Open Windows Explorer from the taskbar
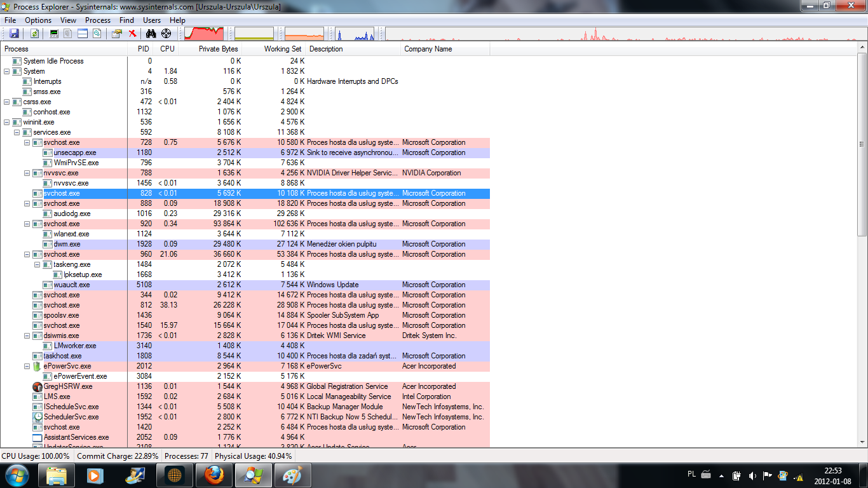 point(56,475)
